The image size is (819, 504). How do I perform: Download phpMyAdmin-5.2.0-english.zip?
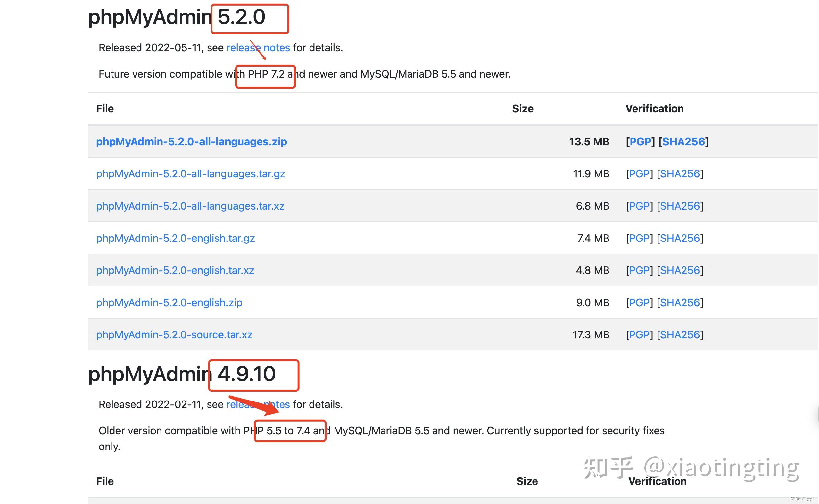pos(169,303)
